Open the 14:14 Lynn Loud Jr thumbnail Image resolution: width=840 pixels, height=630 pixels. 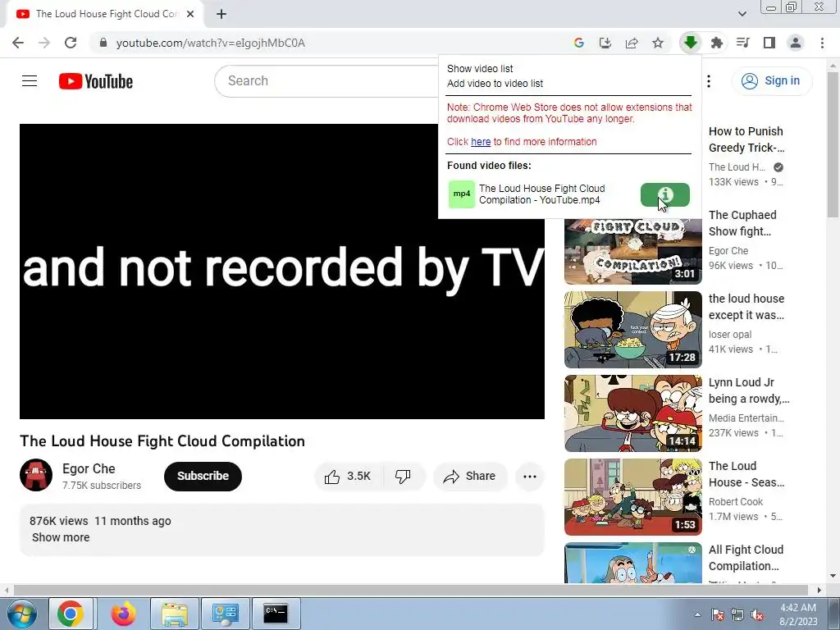pyautogui.click(x=632, y=413)
